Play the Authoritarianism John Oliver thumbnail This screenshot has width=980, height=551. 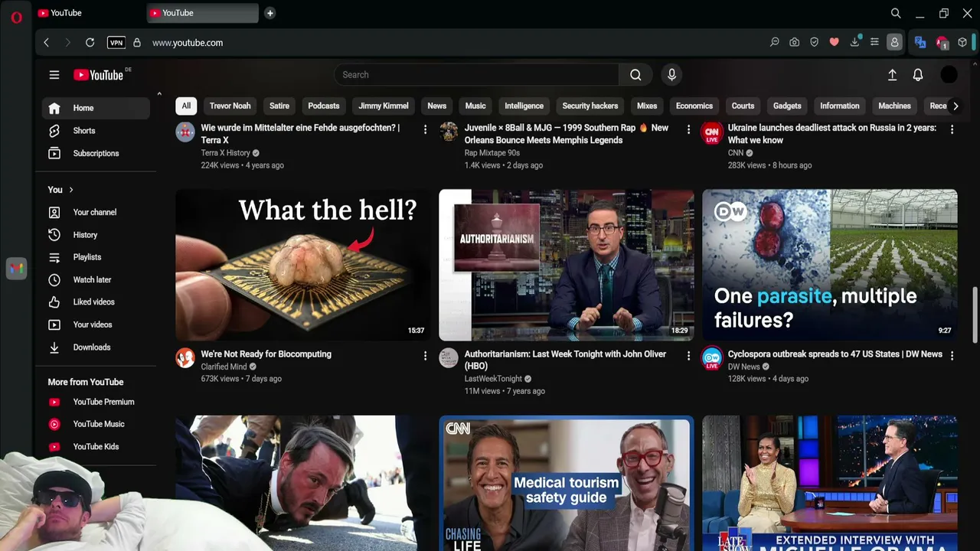(x=567, y=265)
